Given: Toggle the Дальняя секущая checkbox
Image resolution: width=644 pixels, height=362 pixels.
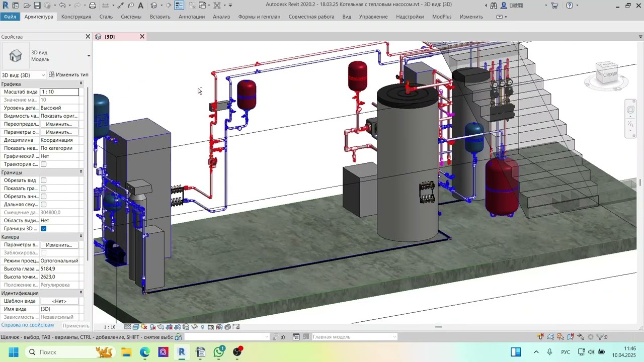Looking at the screenshot, I should [x=43, y=205].
